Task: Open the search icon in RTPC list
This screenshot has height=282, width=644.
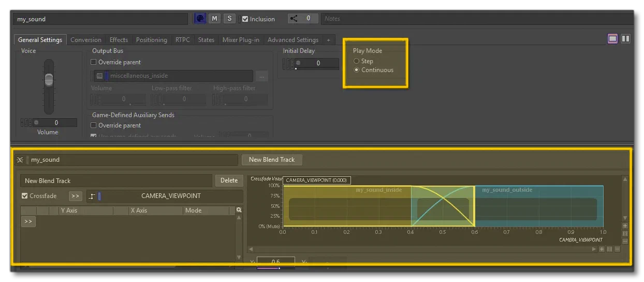Action: click(239, 210)
